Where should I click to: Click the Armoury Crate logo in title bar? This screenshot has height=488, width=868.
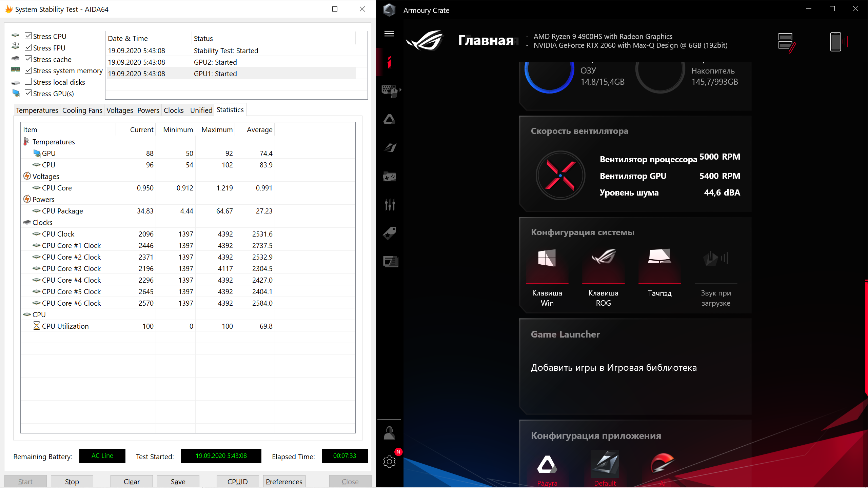(x=389, y=10)
